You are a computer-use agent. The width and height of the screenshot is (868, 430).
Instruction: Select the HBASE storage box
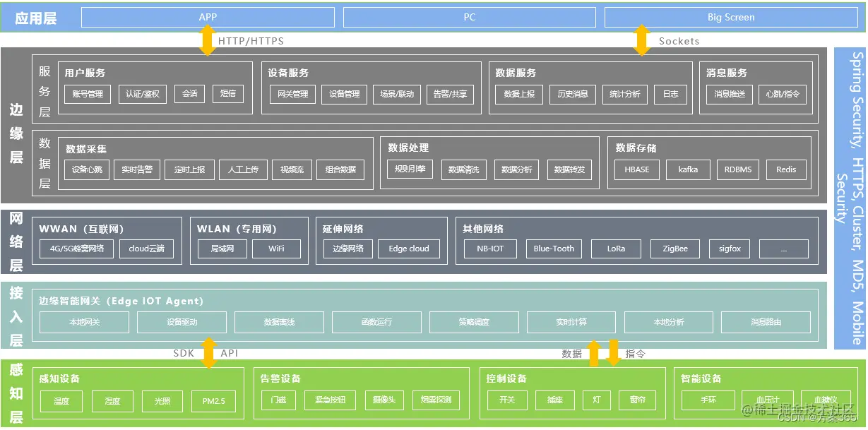(x=636, y=169)
